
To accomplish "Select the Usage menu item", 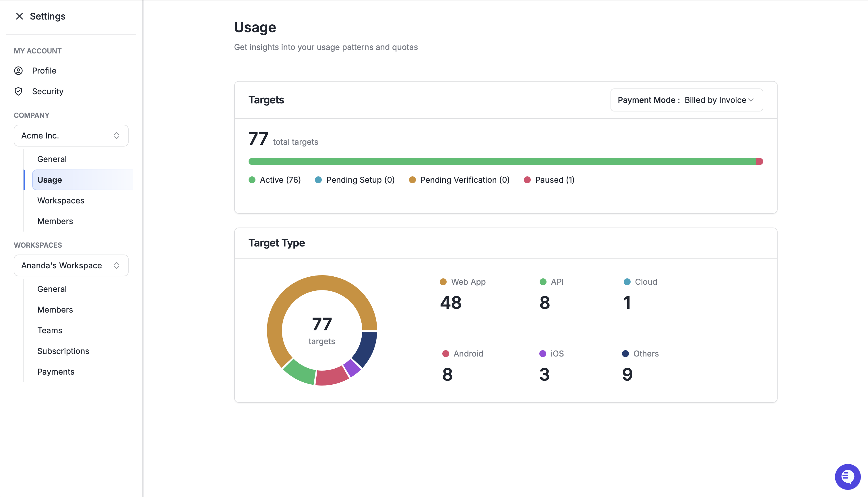I will [83, 180].
